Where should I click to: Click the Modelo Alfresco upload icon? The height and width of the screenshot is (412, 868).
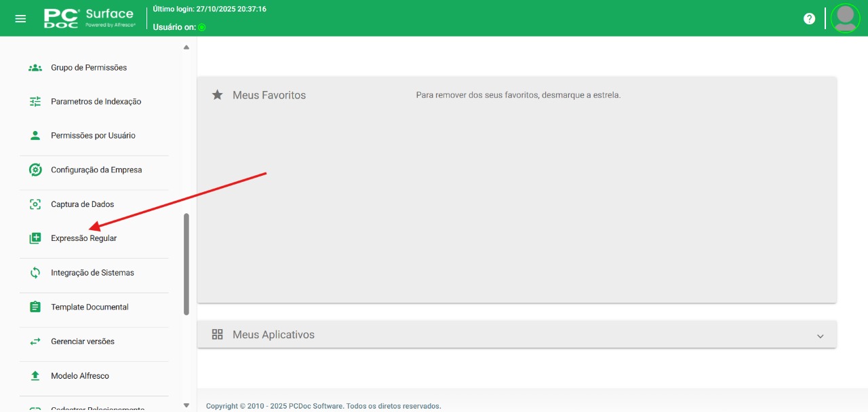click(x=35, y=376)
